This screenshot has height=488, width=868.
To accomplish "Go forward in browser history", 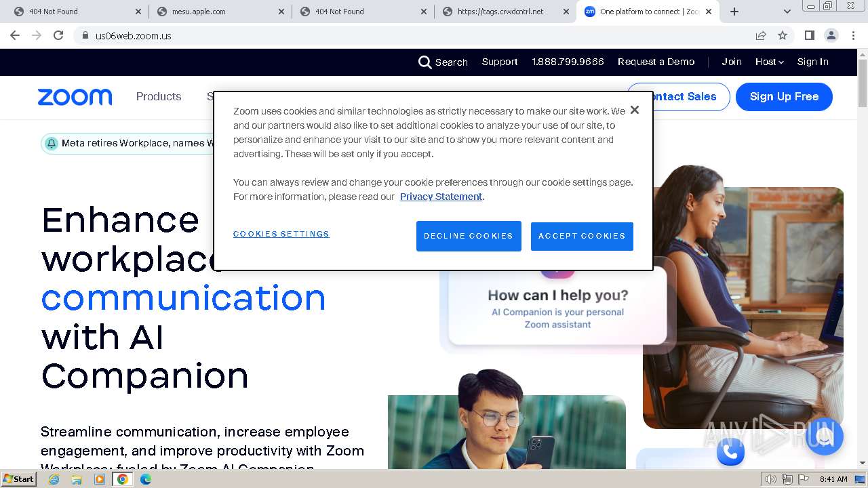I will [37, 36].
